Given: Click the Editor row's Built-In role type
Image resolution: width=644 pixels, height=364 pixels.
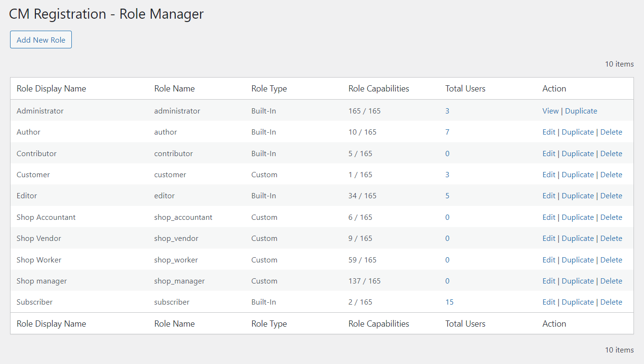Looking at the screenshot, I should [263, 195].
